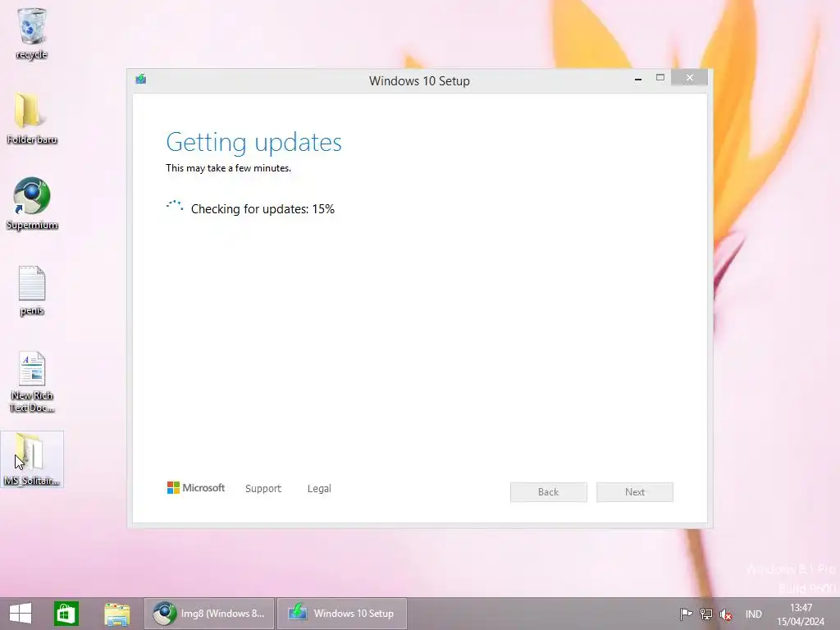Open the recycle bin desktop icon
The height and width of the screenshot is (630, 840).
(32, 33)
